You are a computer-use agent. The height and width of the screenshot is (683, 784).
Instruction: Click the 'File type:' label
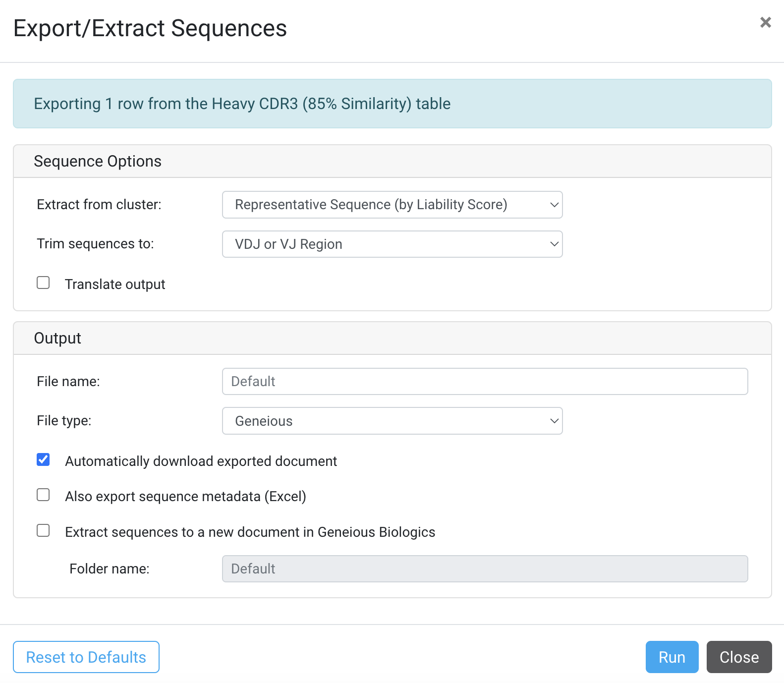[64, 420]
